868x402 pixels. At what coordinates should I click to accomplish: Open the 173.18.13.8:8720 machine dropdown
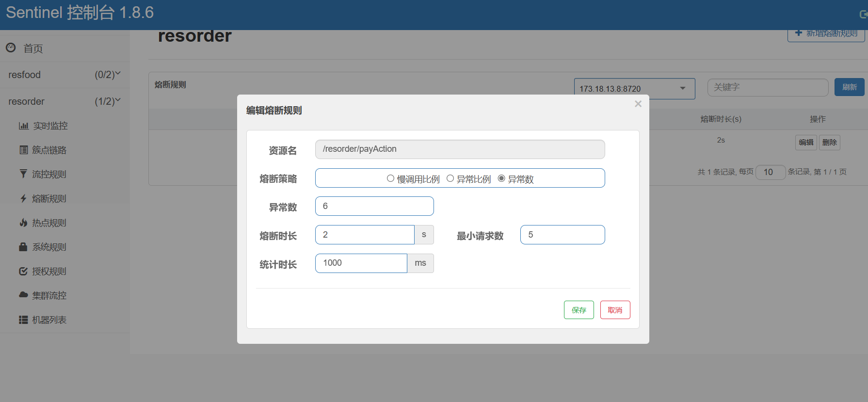634,89
